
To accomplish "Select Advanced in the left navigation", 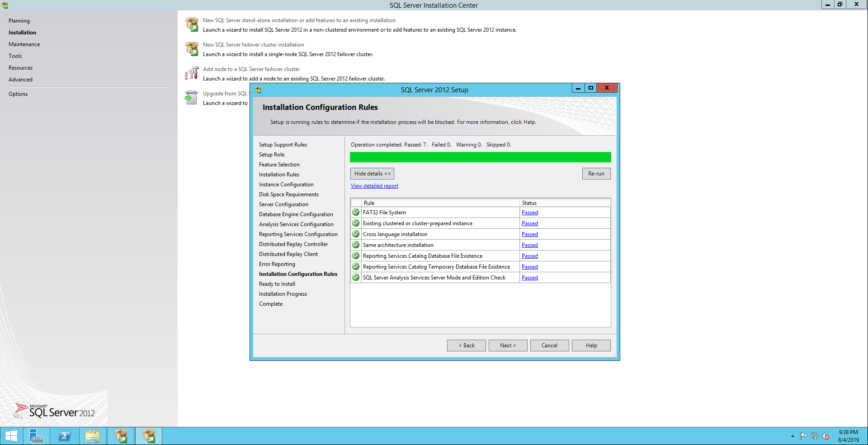I will tap(20, 80).
